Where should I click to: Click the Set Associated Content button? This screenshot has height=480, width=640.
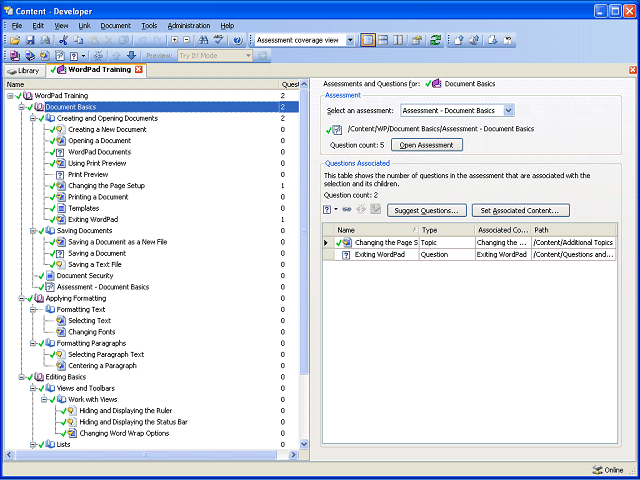pyautogui.click(x=520, y=211)
